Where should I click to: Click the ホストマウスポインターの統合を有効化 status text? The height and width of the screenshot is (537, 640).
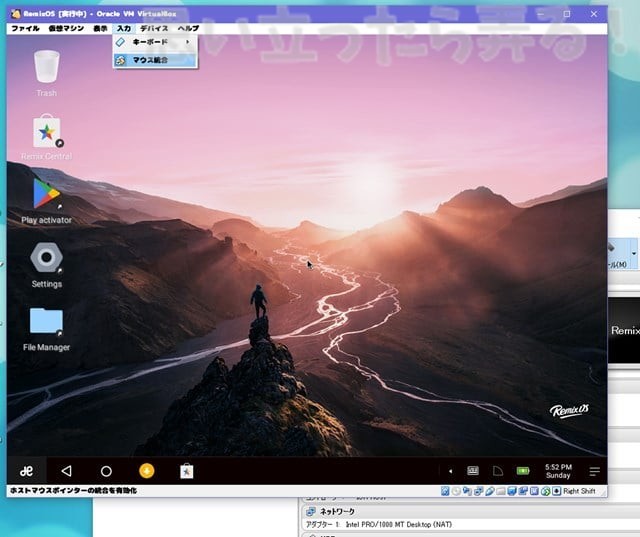point(73,490)
